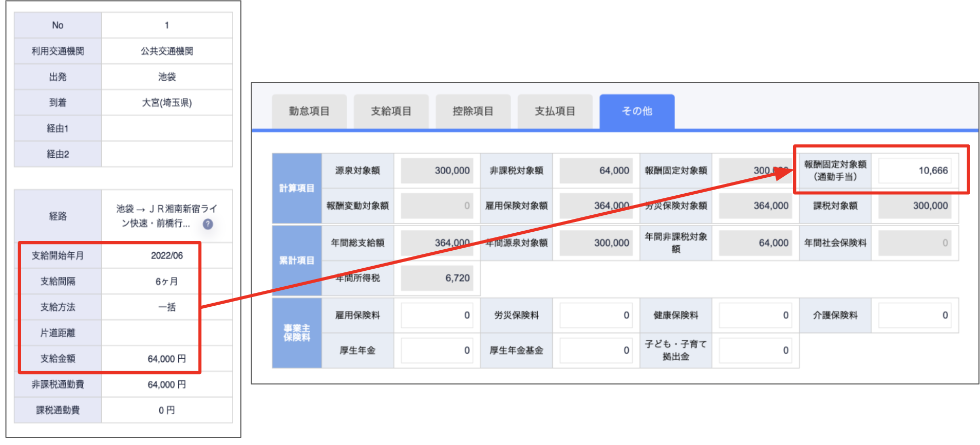The height and width of the screenshot is (445, 980).
Task: Click the 年間所得税 value 6,720
Action: (437, 278)
